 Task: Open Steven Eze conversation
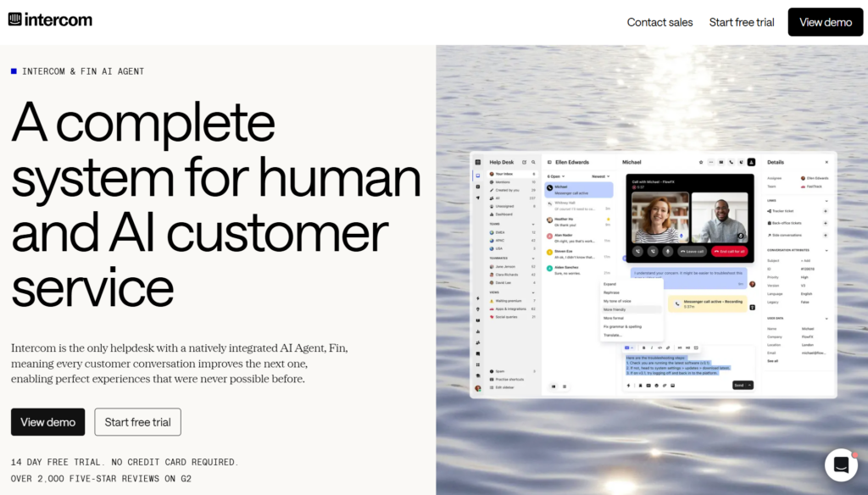pos(579,254)
